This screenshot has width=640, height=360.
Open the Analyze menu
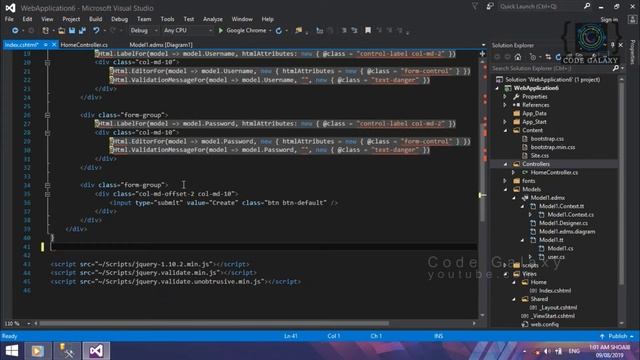(213, 19)
